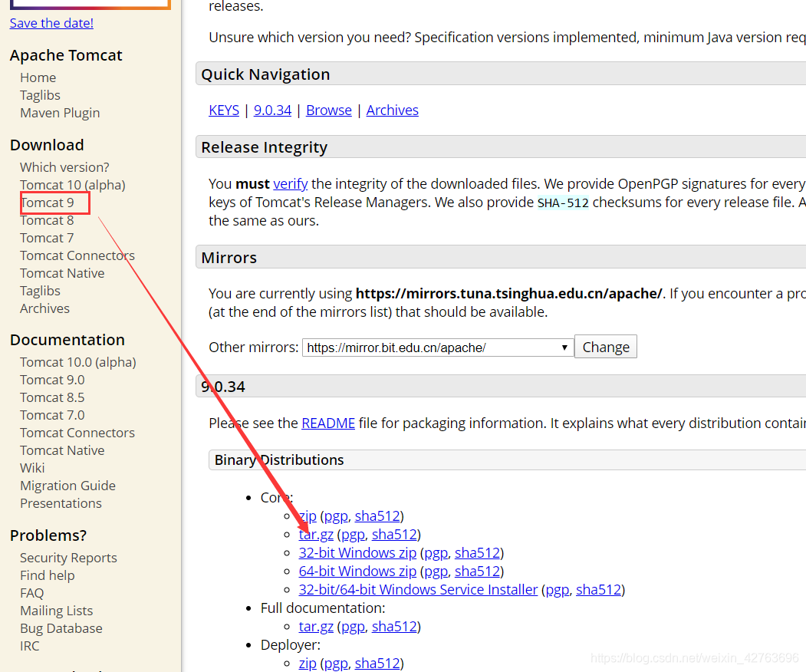Open Security Reports under Problems?
Screen dimensions: 806x672
pos(68,558)
